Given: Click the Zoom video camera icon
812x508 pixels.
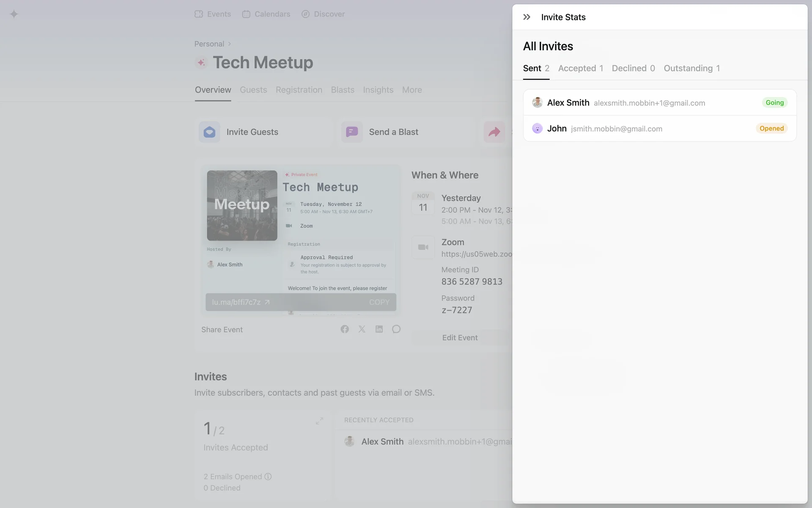Looking at the screenshot, I should point(423,247).
